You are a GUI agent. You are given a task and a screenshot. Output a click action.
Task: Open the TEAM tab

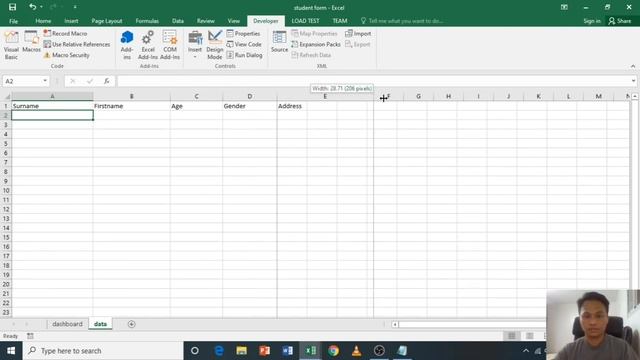[340, 21]
